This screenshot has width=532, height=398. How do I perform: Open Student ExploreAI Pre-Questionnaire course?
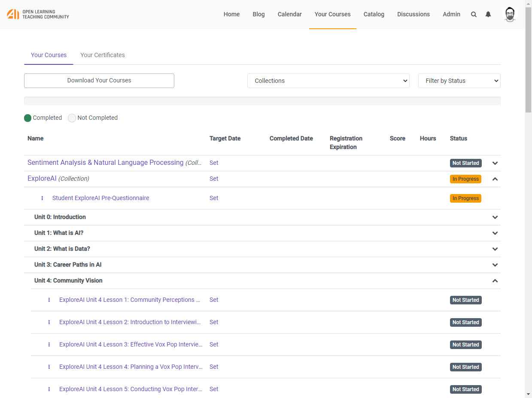[100, 198]
